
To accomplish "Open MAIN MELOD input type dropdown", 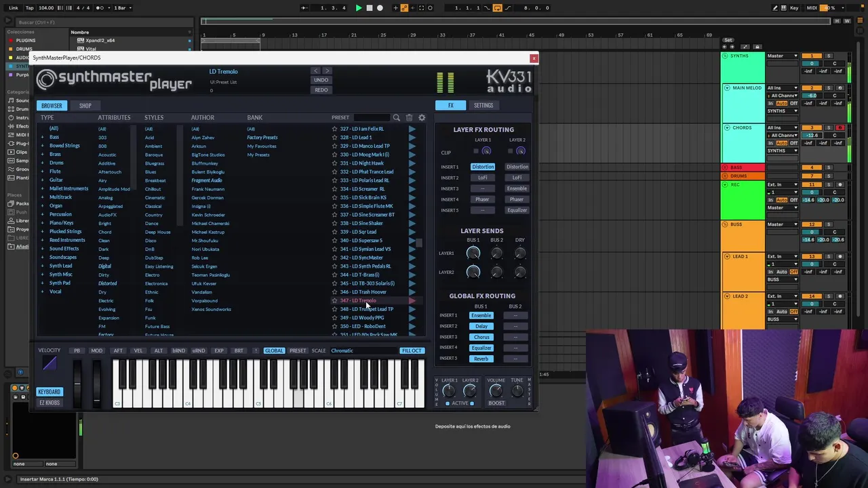I will [783, 88].
